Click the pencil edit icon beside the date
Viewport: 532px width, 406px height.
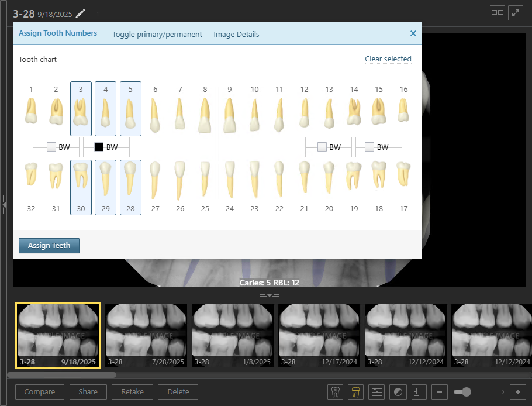(x=80, y=13)
